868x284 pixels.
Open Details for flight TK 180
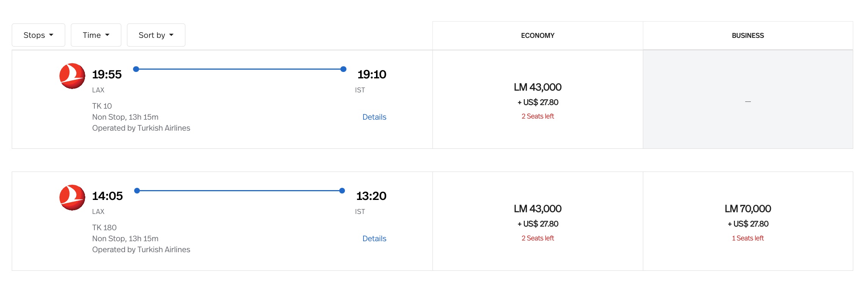(374, 239)
